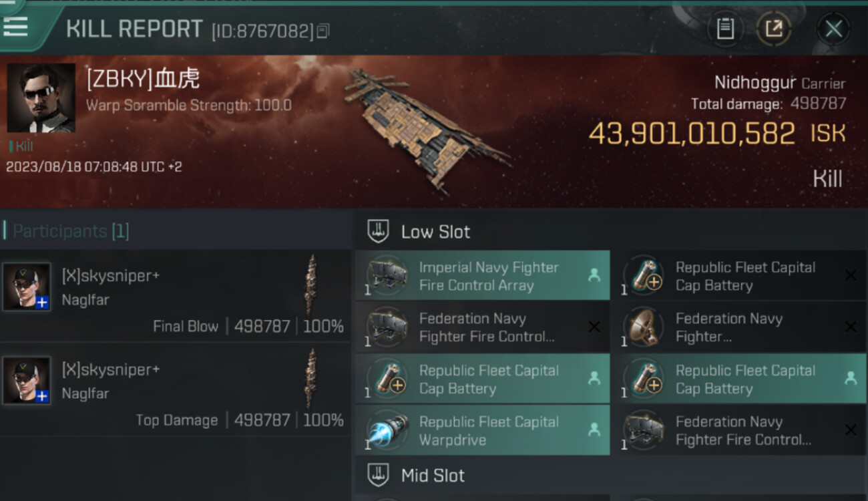This screenshot has height=501, width=868.
Task: Click the Federation Navy Fighter dish icon
Action: click(x=644, y=327)
